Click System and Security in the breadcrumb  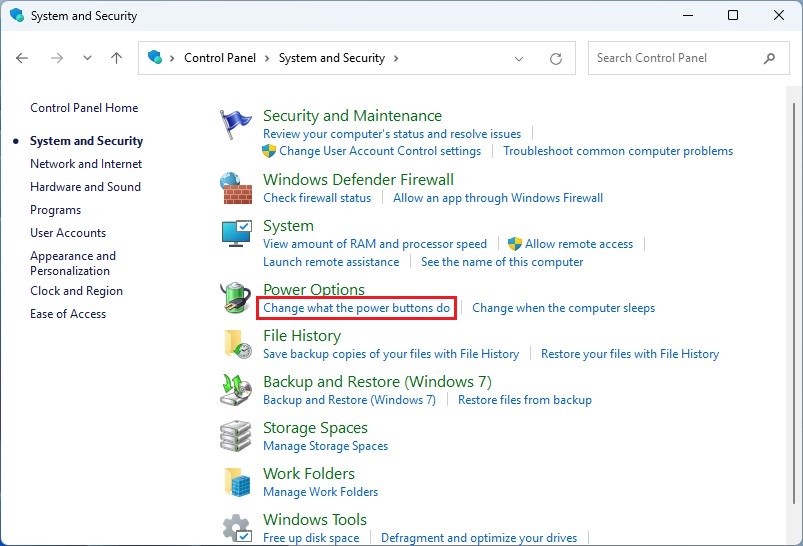point(332,58)
